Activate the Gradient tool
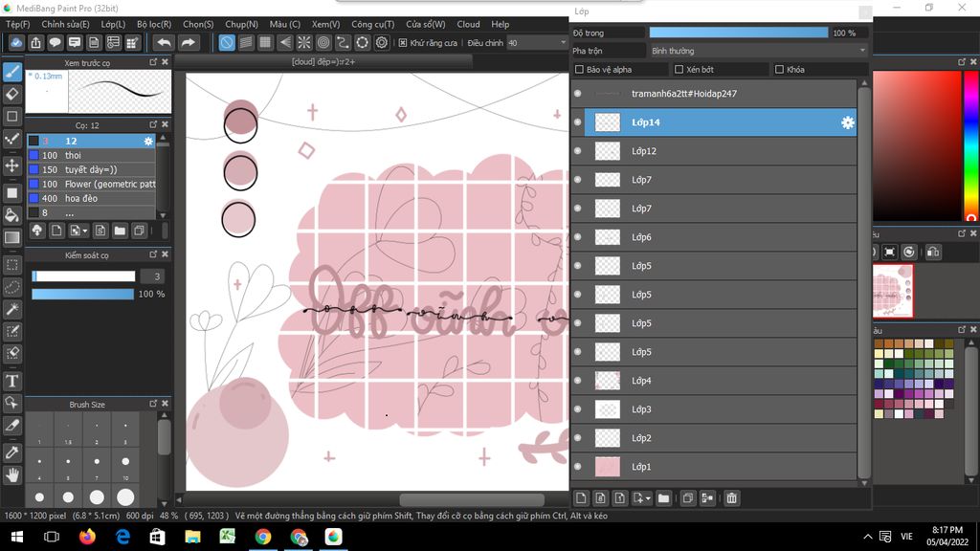980x551 pixels. click(12, 238)
